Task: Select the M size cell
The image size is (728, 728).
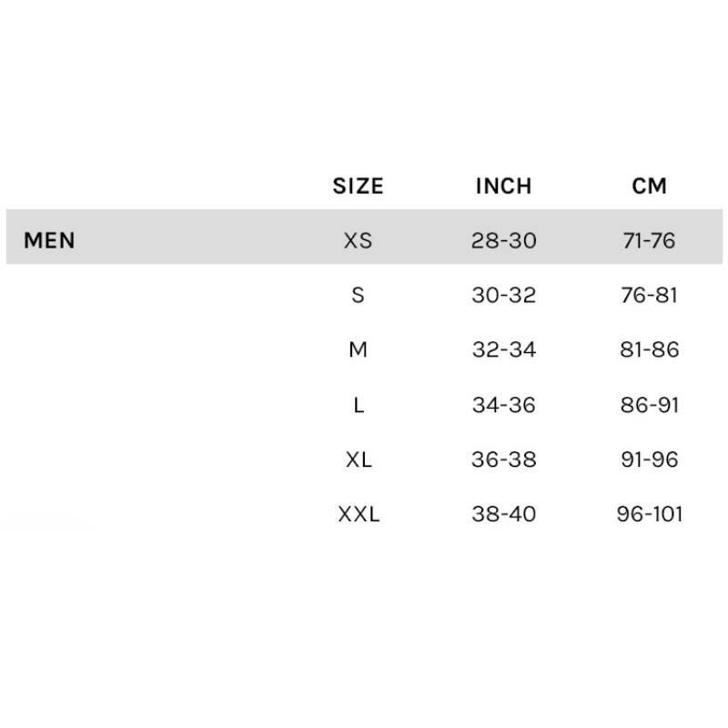Action: click(358, 349)
